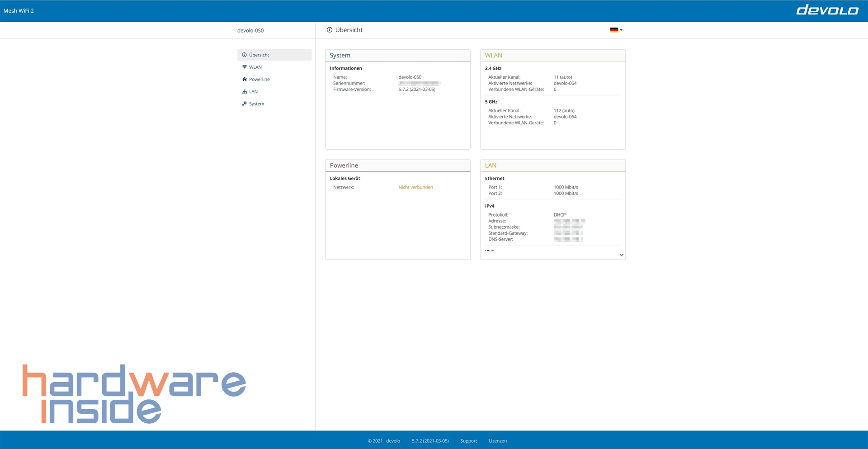Click name value devolo-050 in System card
Image resolution: width=868 pixels, height=449 pixels.
tap(410, 77)
